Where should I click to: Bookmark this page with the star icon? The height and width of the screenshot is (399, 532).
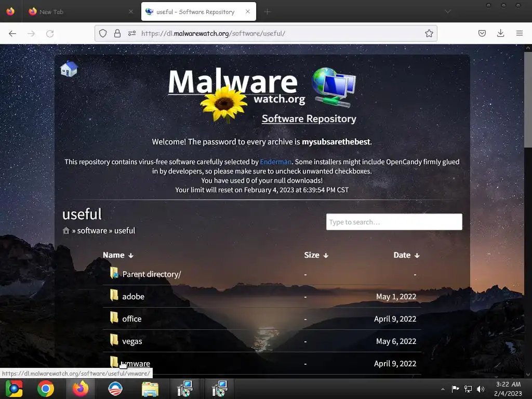pyautogui.click(x=429, y=33)
